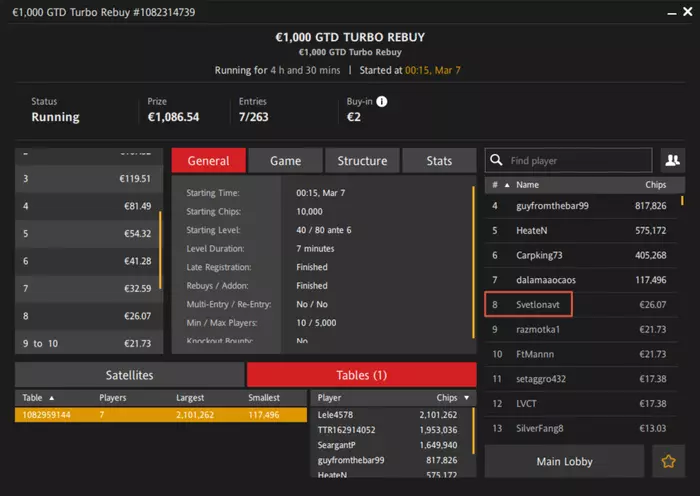Screen dimensions: 700x496
Task: Select player Carpking73 in ranking list
Action: click(581, 255)
